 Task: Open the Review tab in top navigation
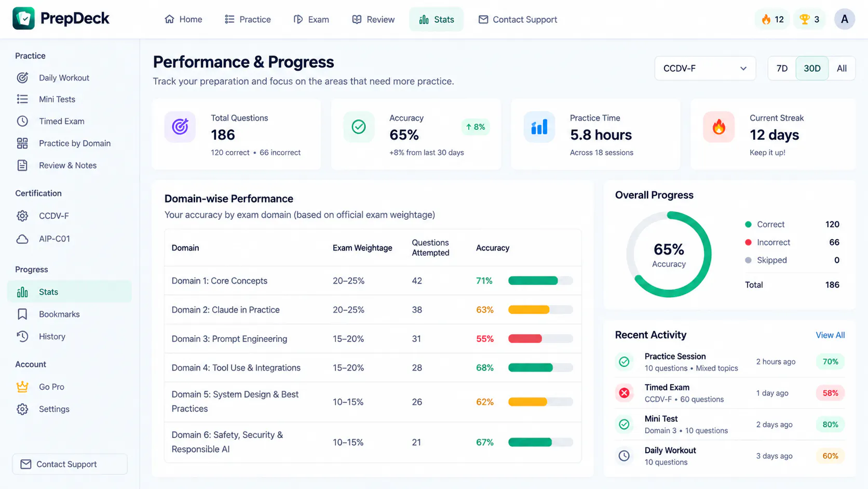373,19
